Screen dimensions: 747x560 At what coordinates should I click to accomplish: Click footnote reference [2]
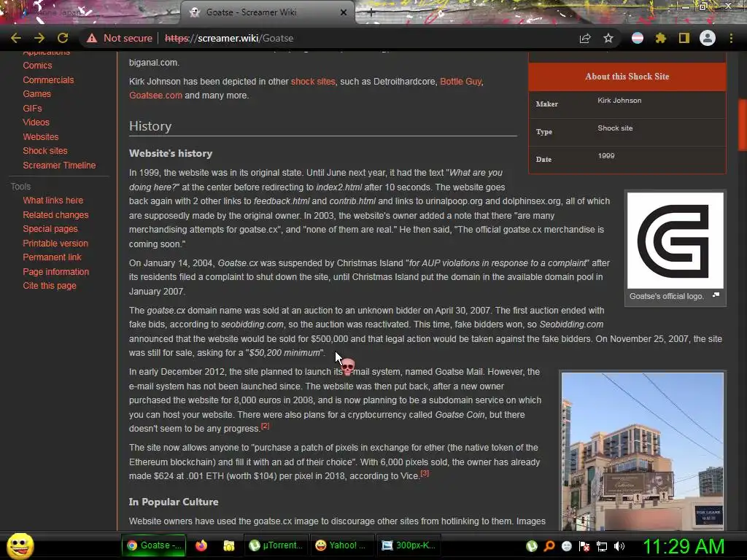click(x=266, y=426)
